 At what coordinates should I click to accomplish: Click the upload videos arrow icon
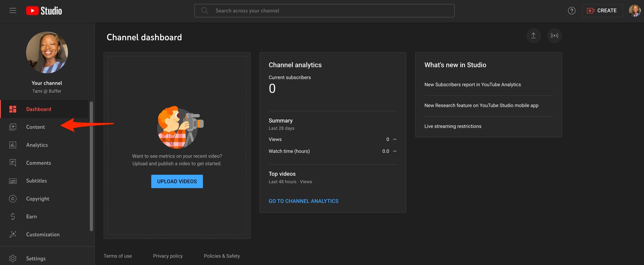533,35
